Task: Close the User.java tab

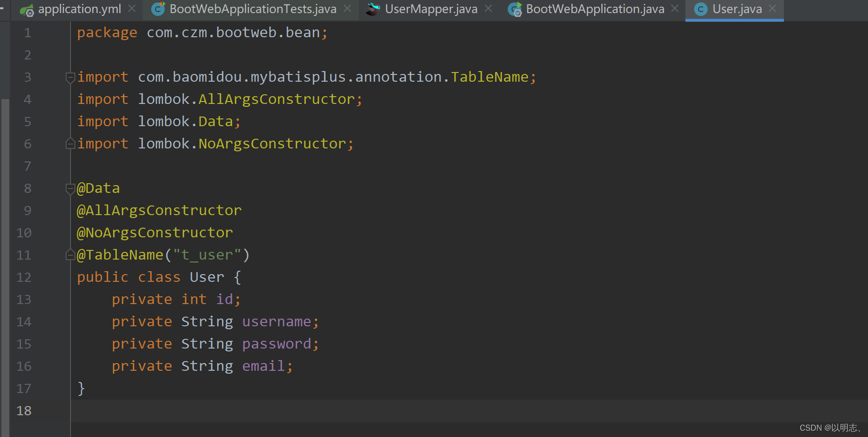Action: click(x=772, y=9)
